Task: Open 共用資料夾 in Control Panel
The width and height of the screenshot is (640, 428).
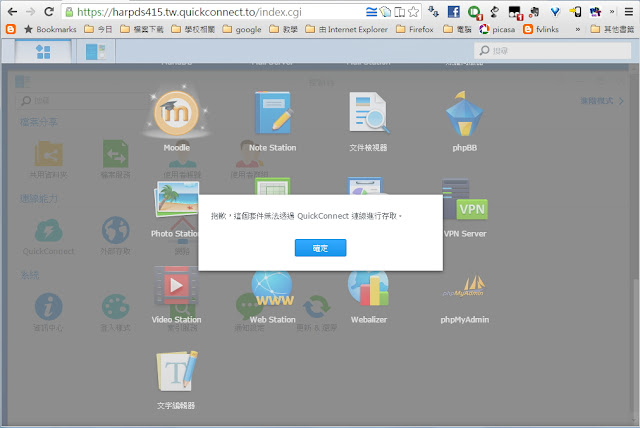Action: [x=48, y=160]
